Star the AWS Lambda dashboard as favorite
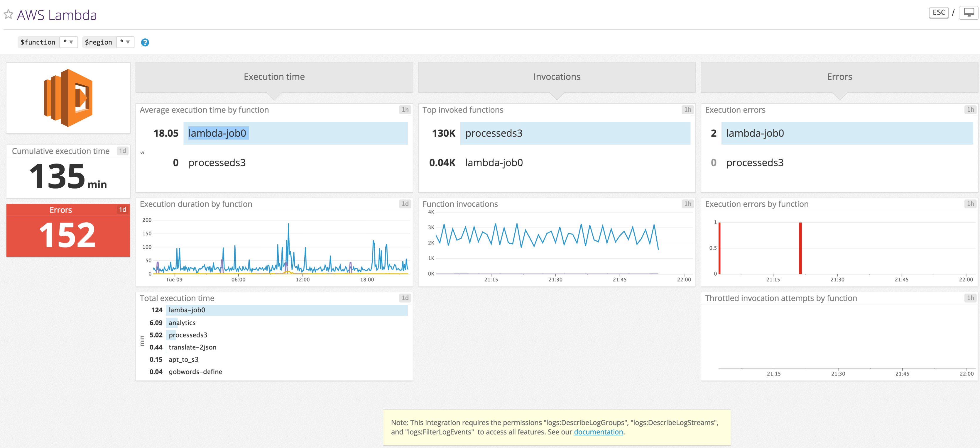 pos(9,14)
